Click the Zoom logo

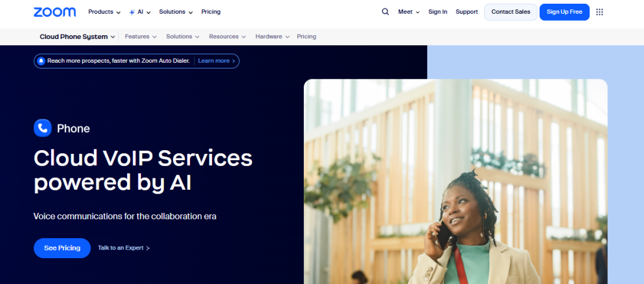point(55,12)
